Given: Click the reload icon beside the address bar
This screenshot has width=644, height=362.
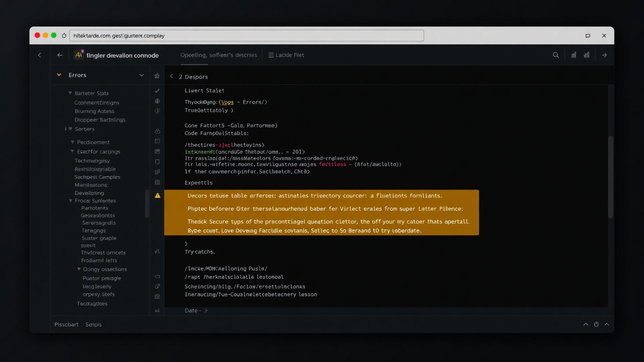Looking at the screenshot, I should [x=64, y=36].
